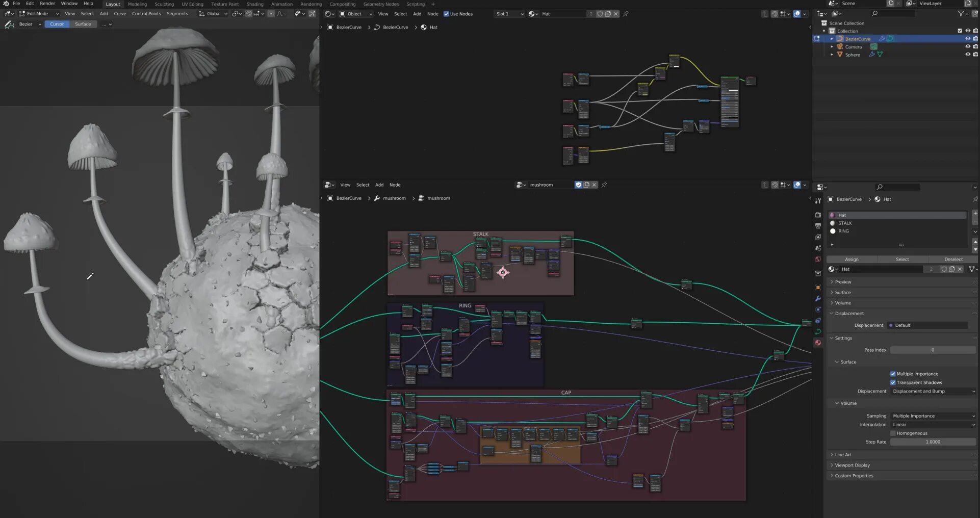Screen dimensions: 980x518
Task: Open the Displacement method dropdown
Action: pos(933,392)
